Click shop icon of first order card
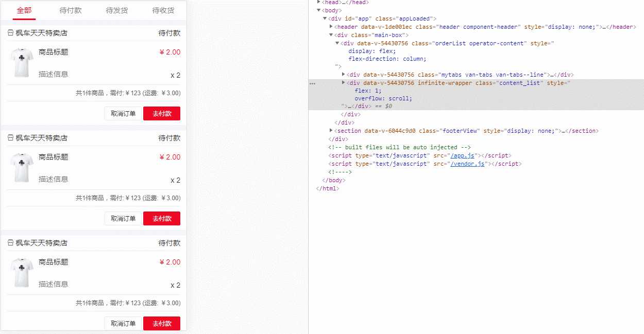This screenshot has height=334, width=644. pos(10,33)
